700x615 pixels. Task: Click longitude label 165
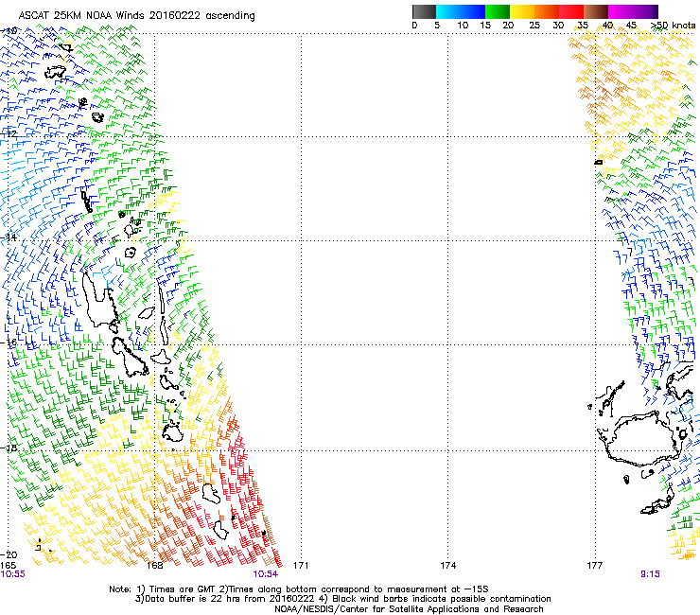point(9,566)
